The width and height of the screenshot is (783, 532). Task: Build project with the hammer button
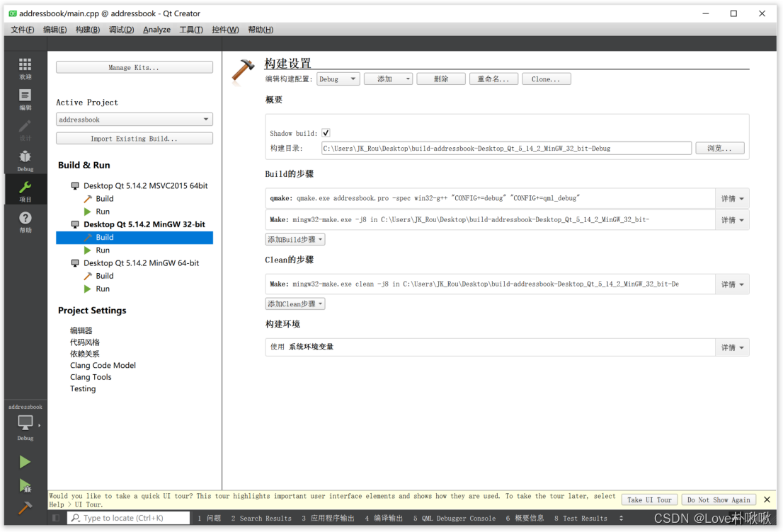[25, 507]
